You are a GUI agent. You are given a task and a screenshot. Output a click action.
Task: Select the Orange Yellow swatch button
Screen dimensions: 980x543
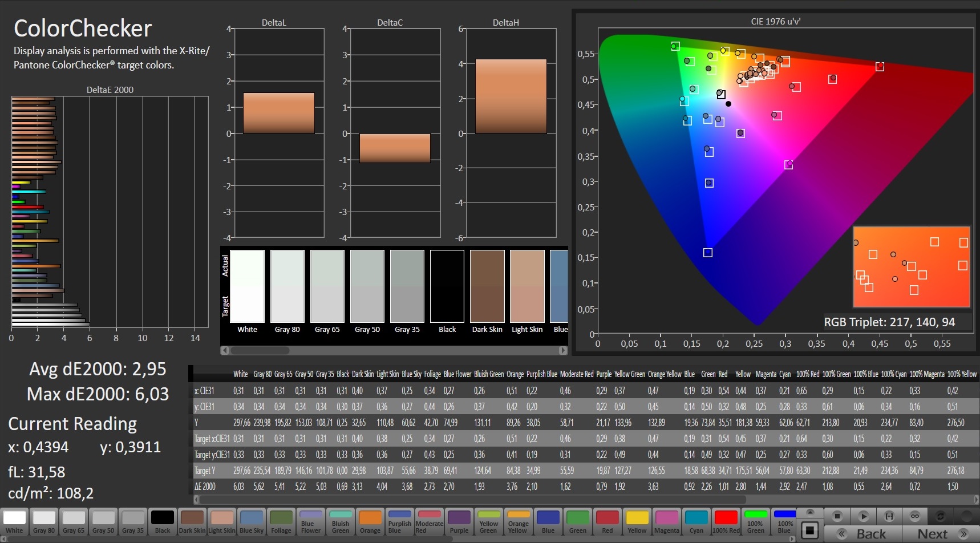point(519,522)
